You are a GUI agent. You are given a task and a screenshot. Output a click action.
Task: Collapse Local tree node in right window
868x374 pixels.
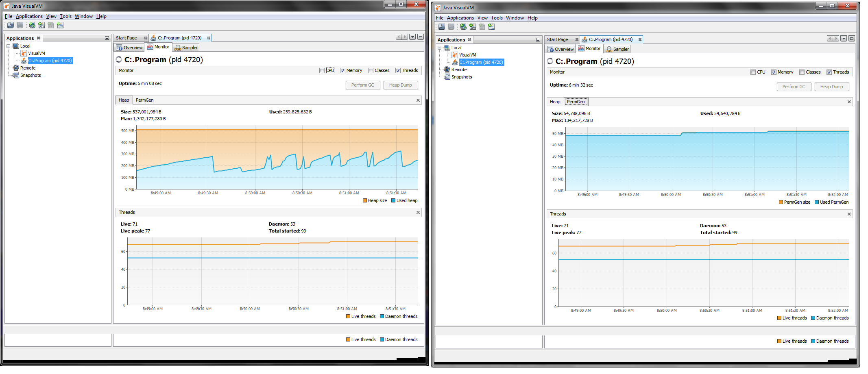point(440,48)
